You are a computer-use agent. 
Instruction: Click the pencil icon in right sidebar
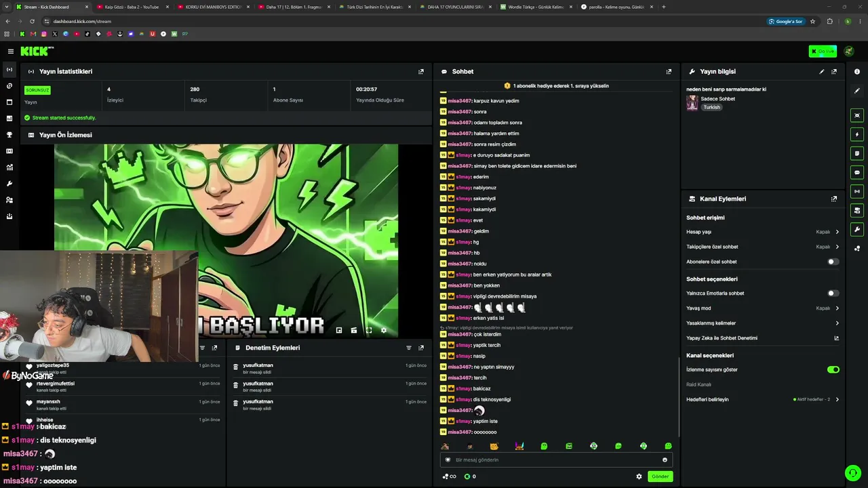tap(857, 91)
